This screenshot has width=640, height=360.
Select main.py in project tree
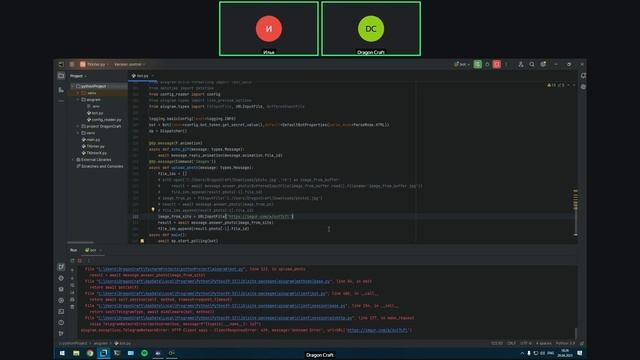tap(91, 140)
